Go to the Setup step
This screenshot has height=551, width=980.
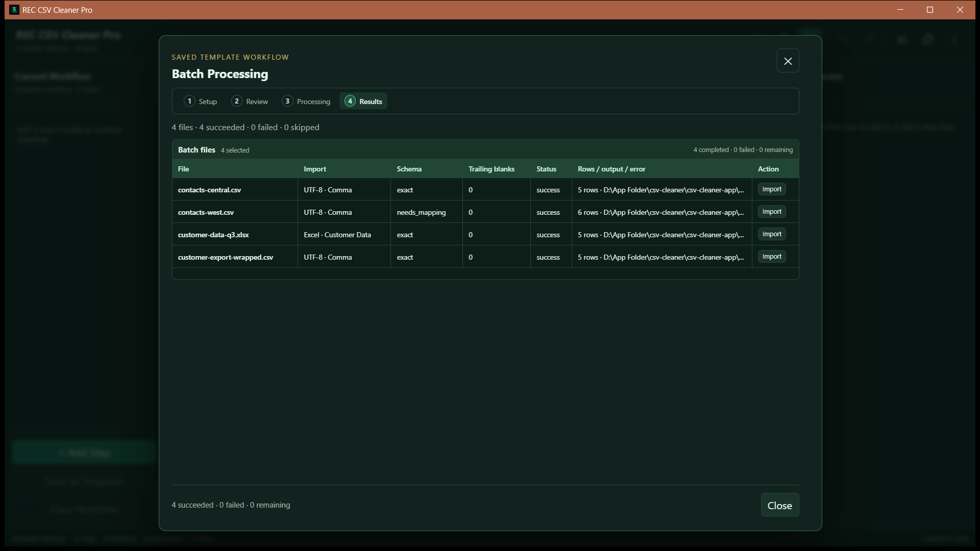pyautogui.click(x=201, y=101)
